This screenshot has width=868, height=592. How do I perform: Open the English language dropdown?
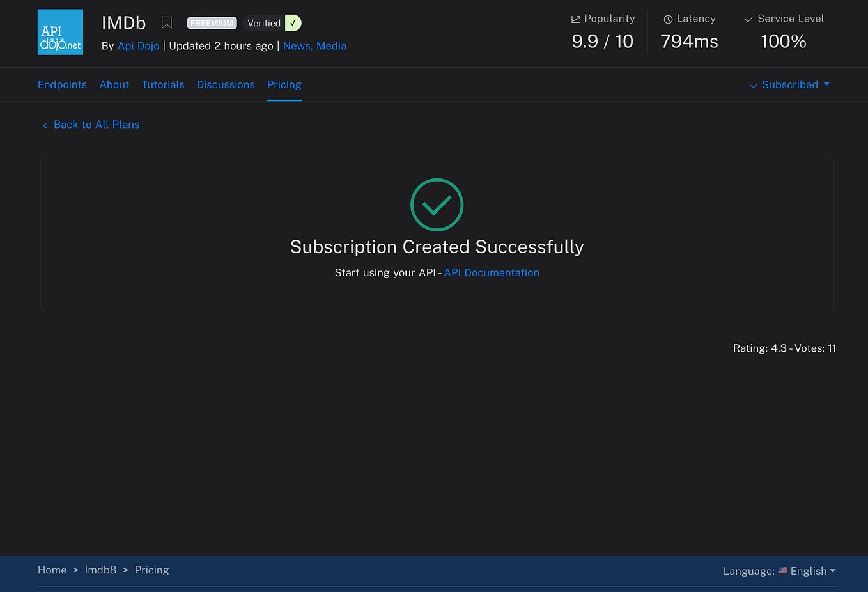(809, 570)
